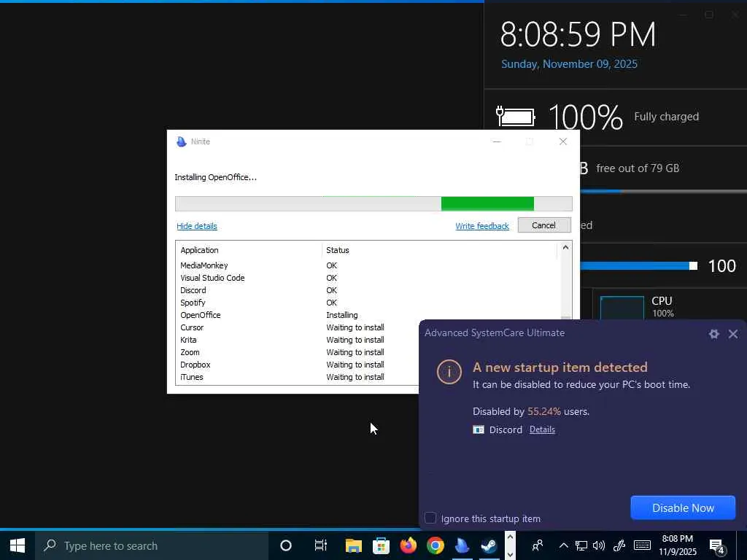Open the touch keyboard tray icon

click(642, 545)
